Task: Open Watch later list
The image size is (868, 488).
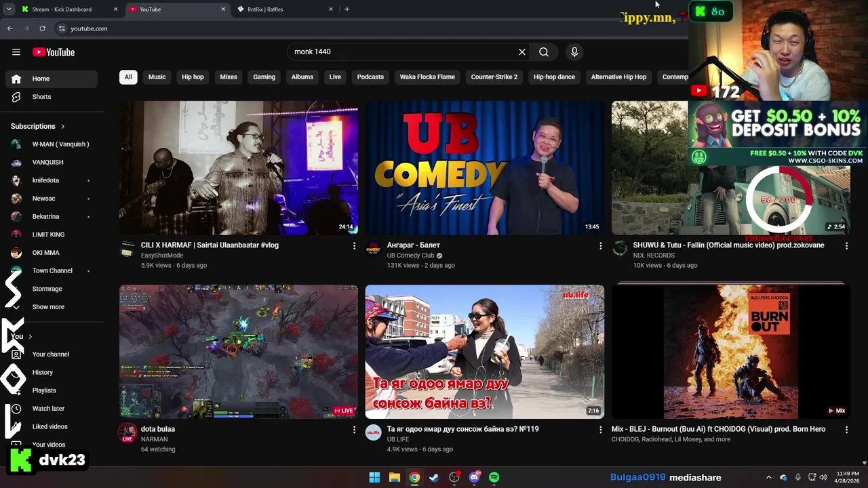Action: (x=52, y=409)
